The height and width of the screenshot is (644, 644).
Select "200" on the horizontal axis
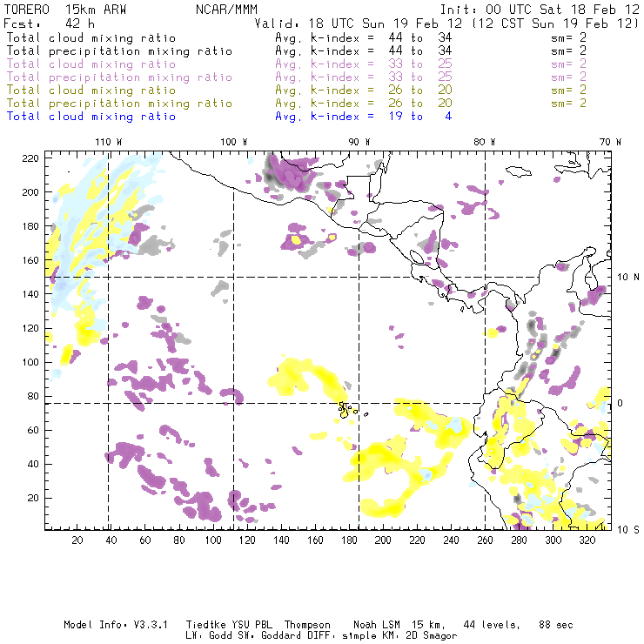tap(383, 540)
